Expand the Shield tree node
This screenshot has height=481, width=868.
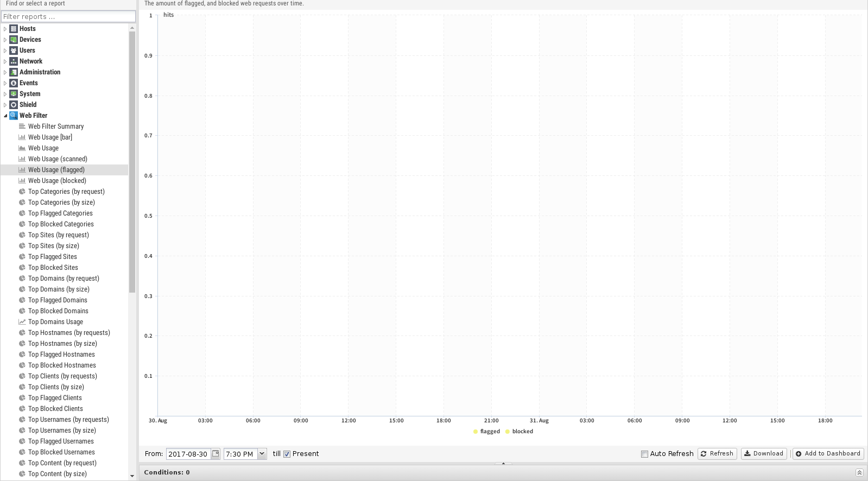coord(5,105)
